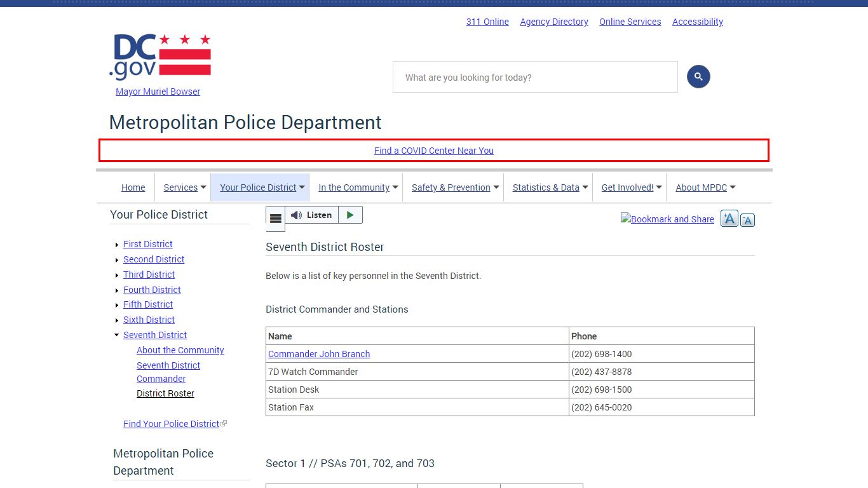Screen dimensions: 868x488
Task: Open the Commander John Branch link
Action: 319,354
